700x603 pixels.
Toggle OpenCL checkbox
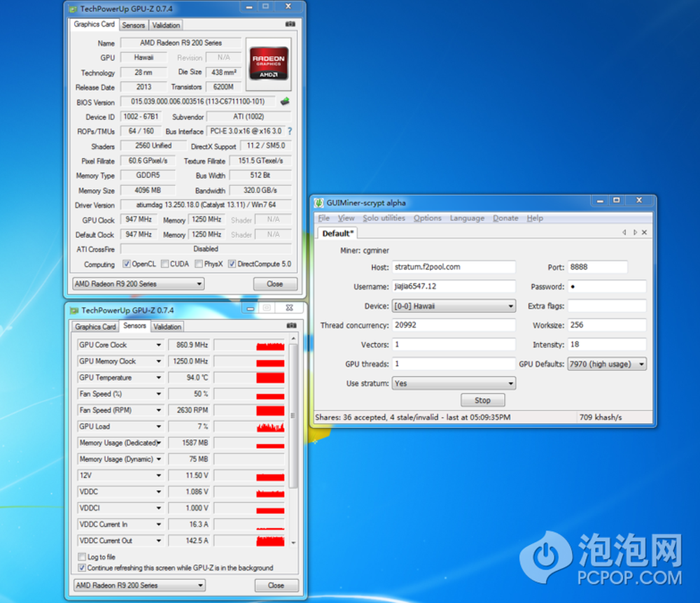tap(126, 264)
